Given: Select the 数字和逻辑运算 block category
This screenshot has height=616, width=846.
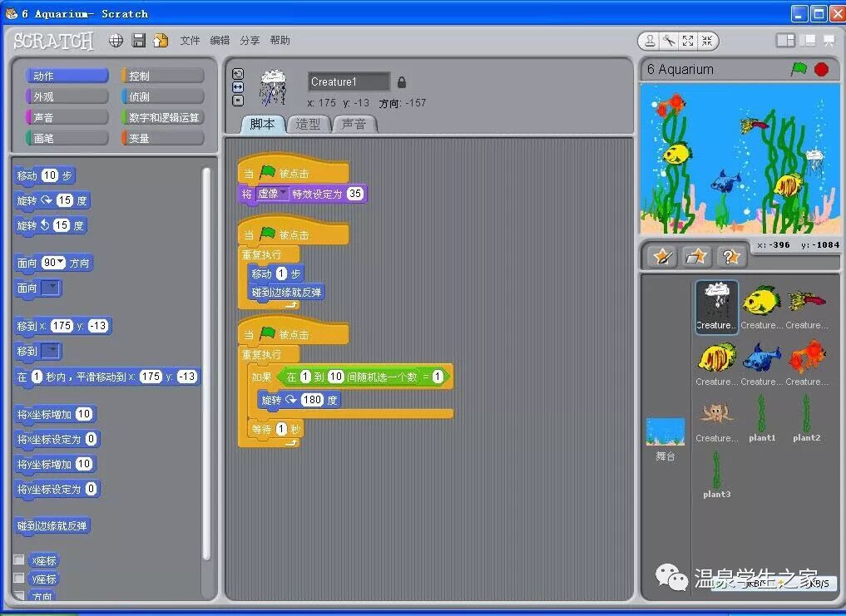Looking at the screenshot, I should pos(162,117).
